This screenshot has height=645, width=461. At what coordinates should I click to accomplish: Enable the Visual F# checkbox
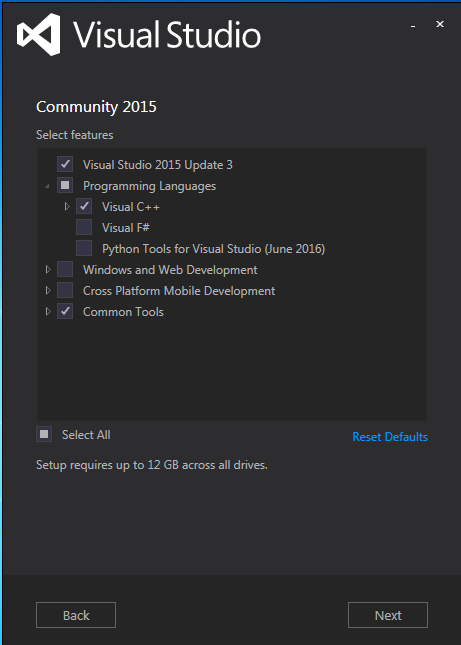click(x=84, y=227)
